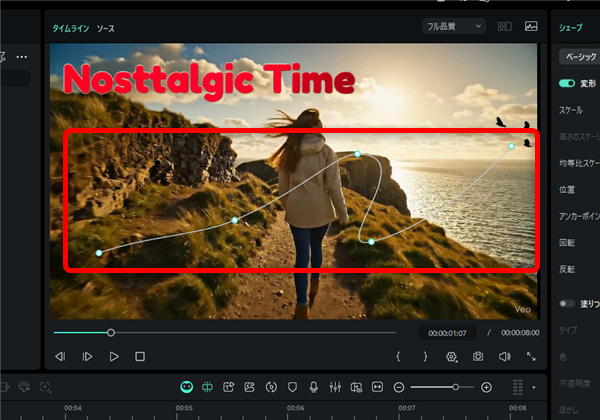
Task: Open the audio mixer icon in the timeline toolbar
Action: 335,387
